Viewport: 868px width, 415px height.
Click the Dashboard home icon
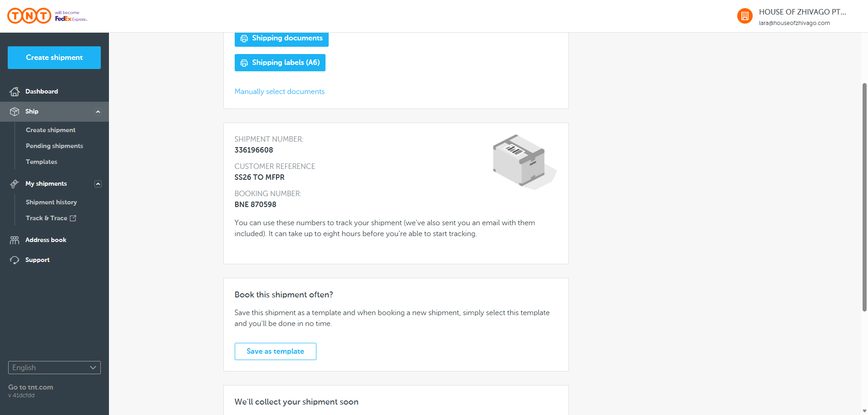point(15,92)
